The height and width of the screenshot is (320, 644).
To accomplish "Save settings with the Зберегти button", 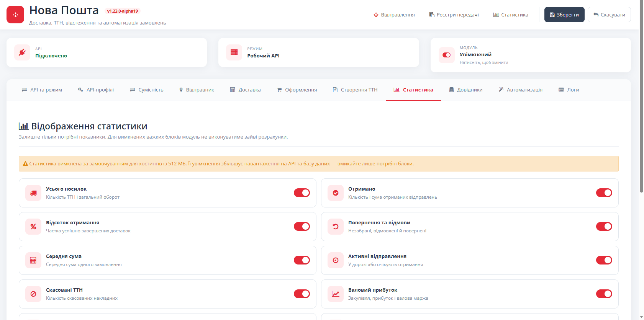I will click(564, 15).
